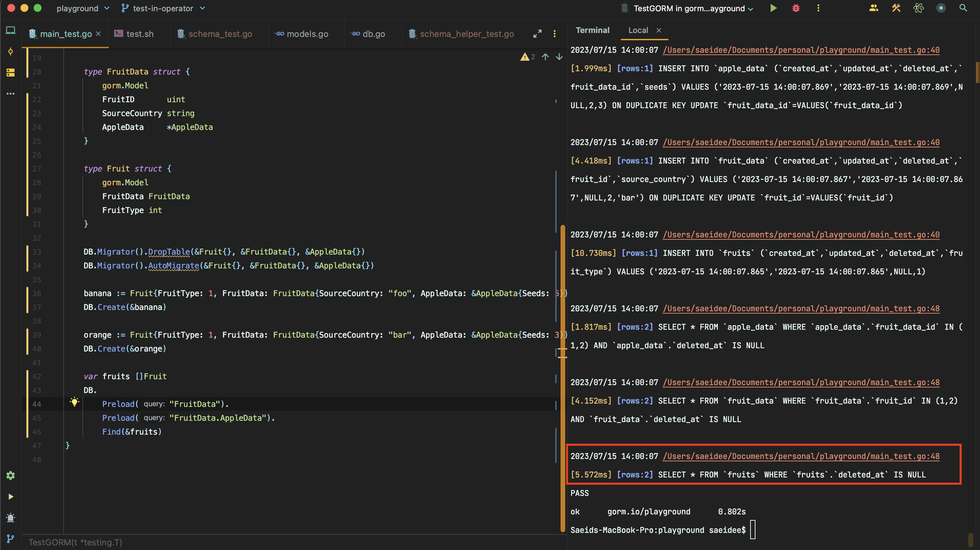This screenshot has width=980, height=550.
Task: Open the Git tool window
Action: [10, 539]
